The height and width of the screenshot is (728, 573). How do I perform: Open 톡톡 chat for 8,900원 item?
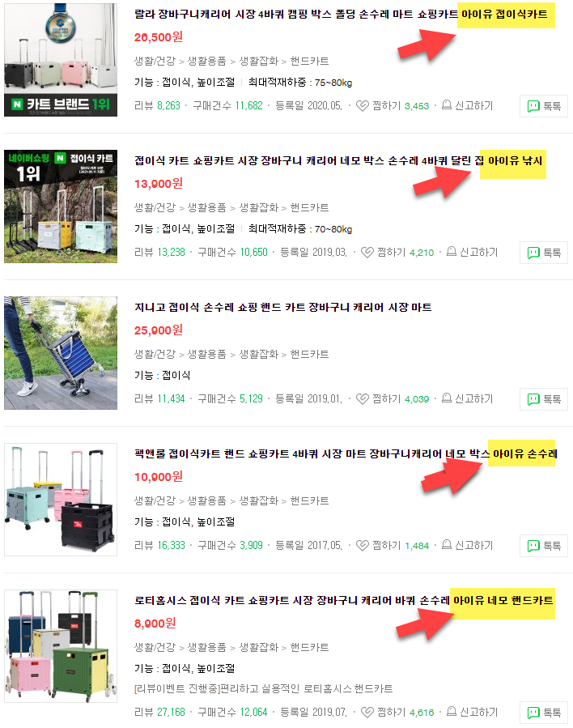[x=544, y=713]
